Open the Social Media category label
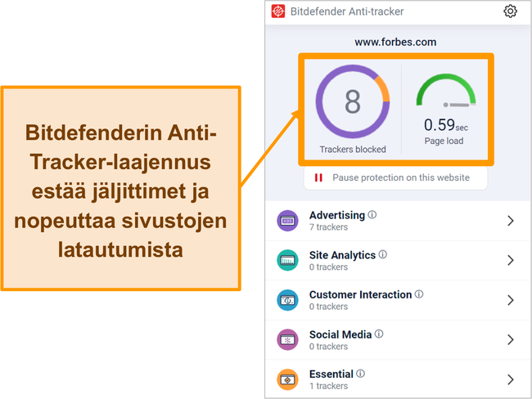 340,334
